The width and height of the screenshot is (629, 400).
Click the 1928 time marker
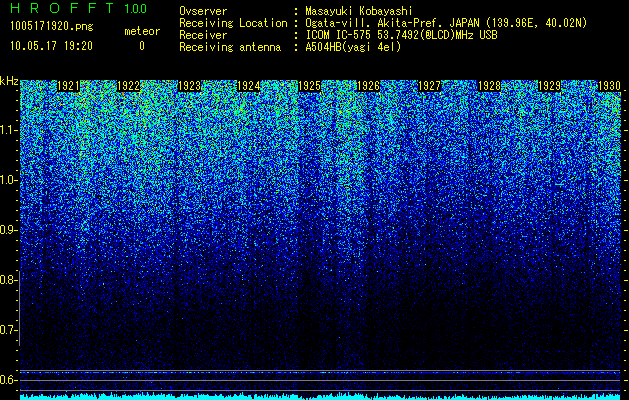tap(489, 86)
